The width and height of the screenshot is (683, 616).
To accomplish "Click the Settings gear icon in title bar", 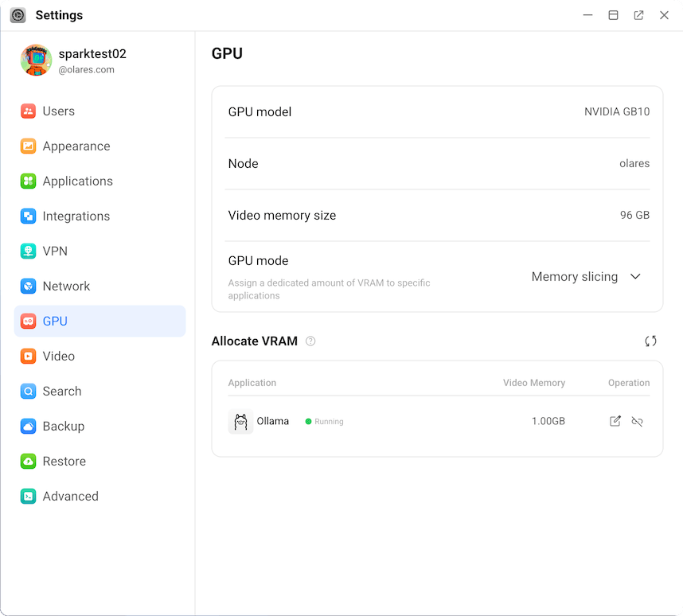I will (x=18, y=15).
